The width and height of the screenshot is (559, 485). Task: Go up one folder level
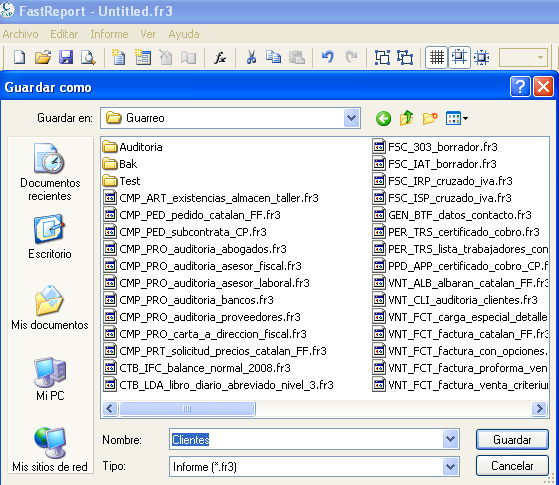[406, 118]
